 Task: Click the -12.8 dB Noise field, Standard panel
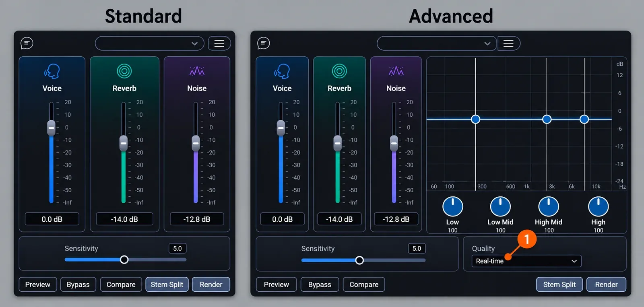197,219
